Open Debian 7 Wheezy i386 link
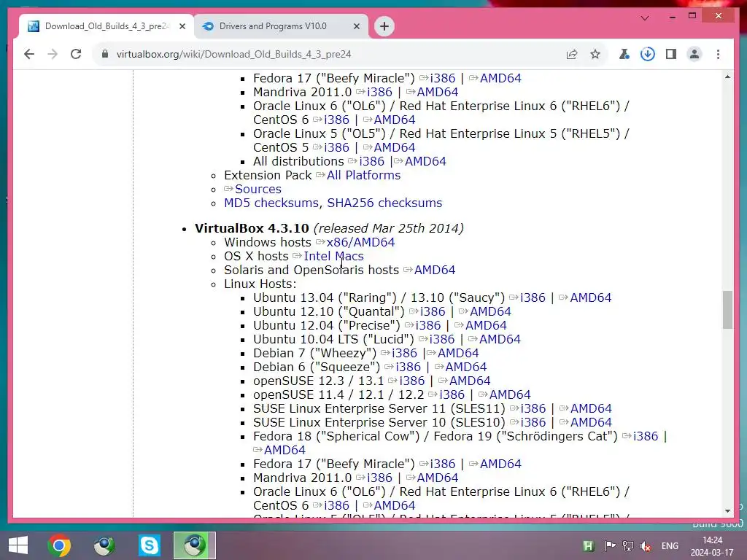Screen dimensions: 747x560 404,353
